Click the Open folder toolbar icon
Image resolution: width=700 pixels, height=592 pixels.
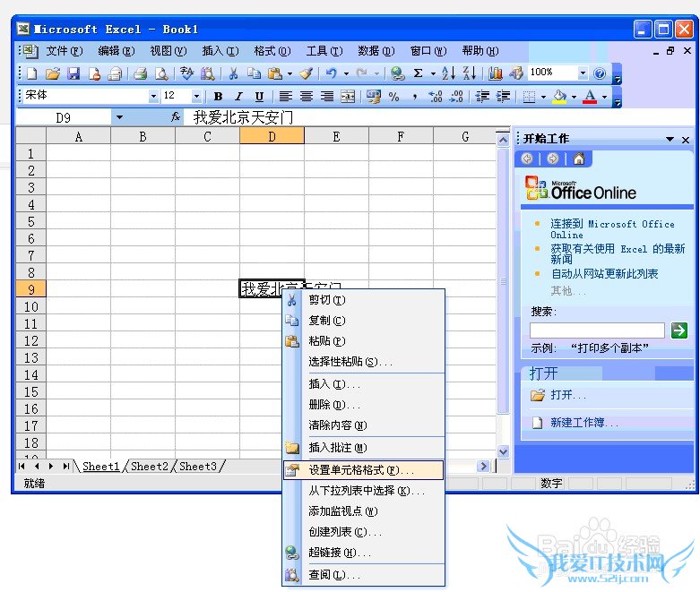[53, 73]
